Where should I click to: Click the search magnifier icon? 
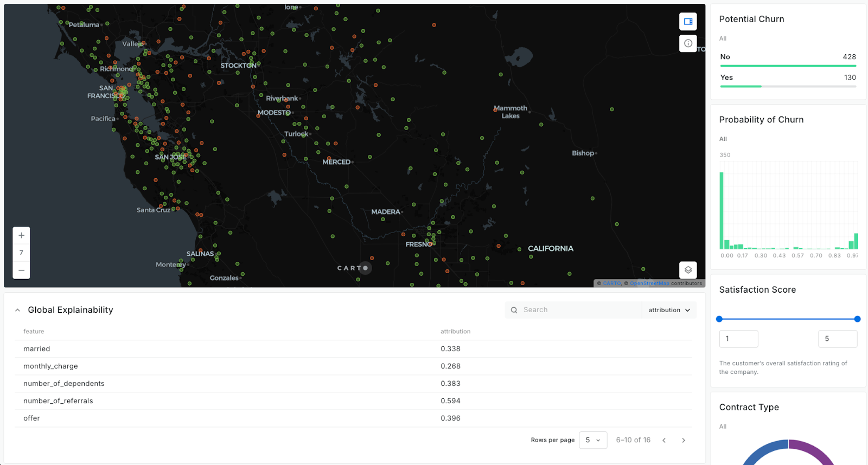(x=514, y=310)
